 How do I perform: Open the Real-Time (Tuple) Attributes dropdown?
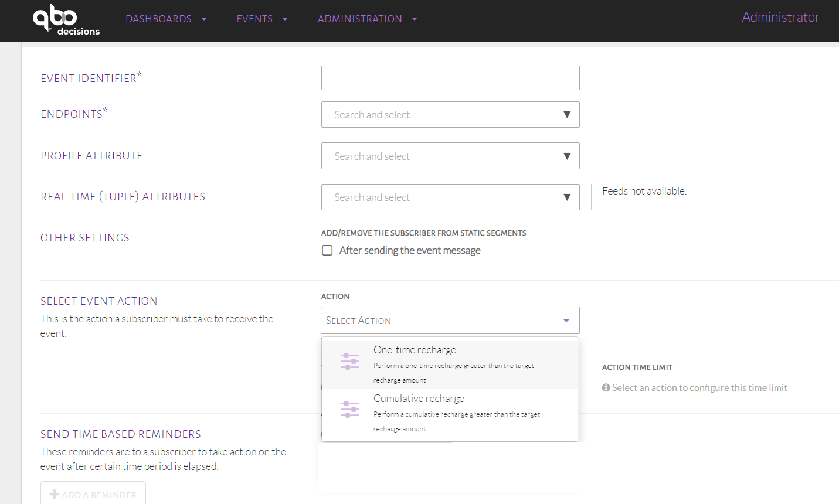point(450,197)
